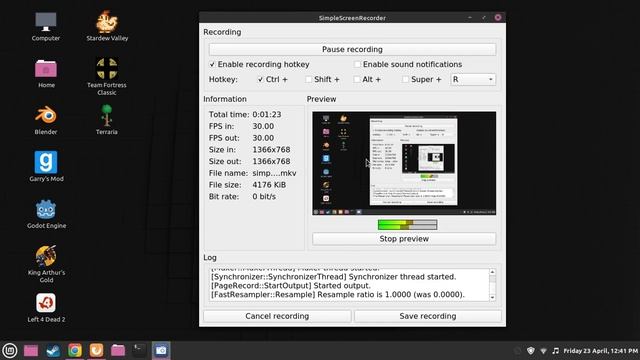Open the pink file manager folder beside the terminal
This screenshot has width=640, height=360.
click(x=118, y=350)
